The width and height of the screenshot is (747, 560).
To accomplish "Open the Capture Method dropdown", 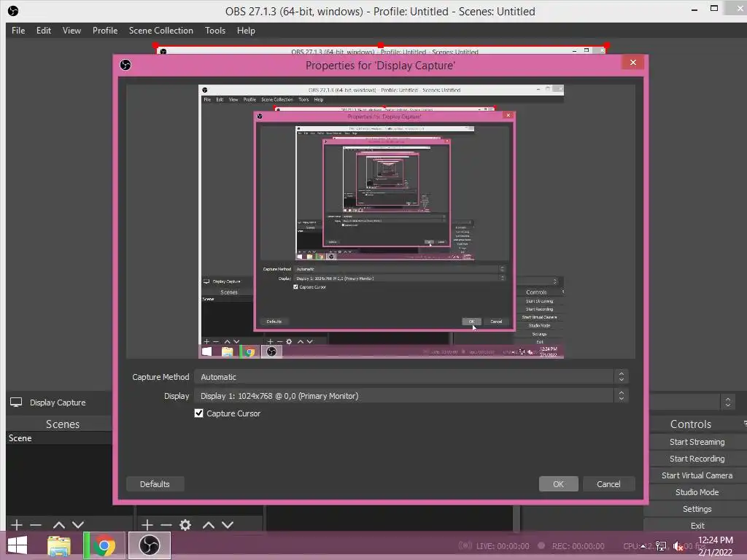I will point(411,377).
